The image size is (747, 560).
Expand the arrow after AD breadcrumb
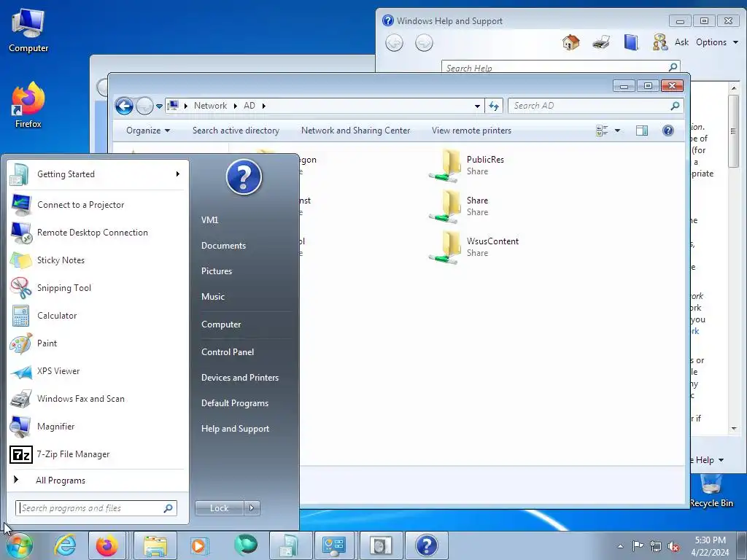263,106
